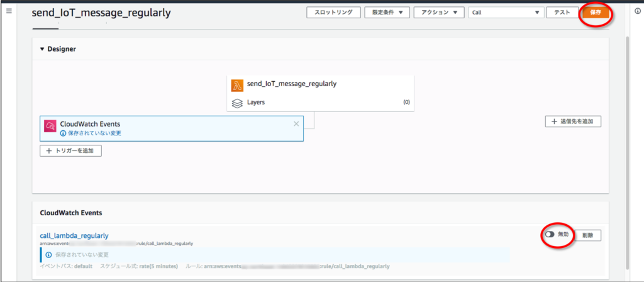Toggle the call_lambda_regularly rule enabled switch
This screenshot has height=282, width=644.
(550, 234)
